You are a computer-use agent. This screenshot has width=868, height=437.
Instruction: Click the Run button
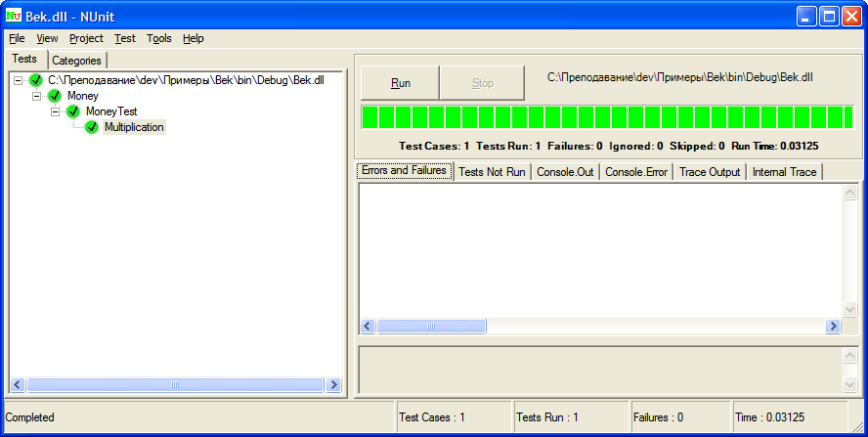400,83
